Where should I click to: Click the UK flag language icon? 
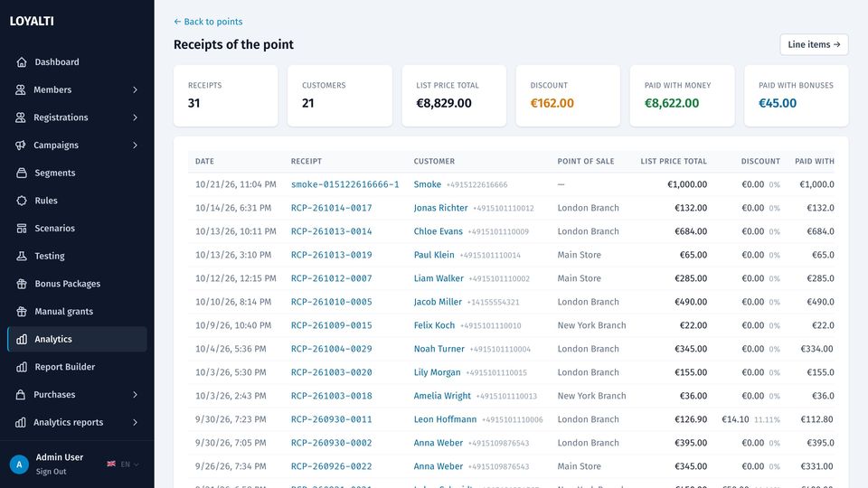(111, 465)
